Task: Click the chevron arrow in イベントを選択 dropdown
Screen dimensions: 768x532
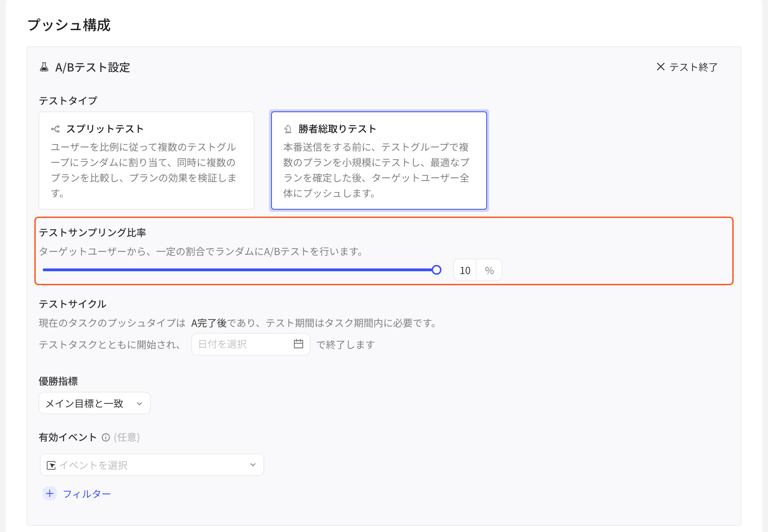Action: pos(253,465)
